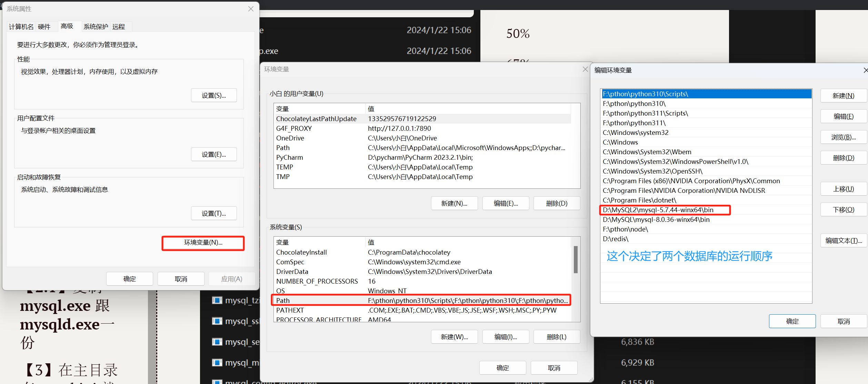Click the mysql_m file icon
Image resolution: width=868 pixels, height=384 pixels.
tap(217, 362)
